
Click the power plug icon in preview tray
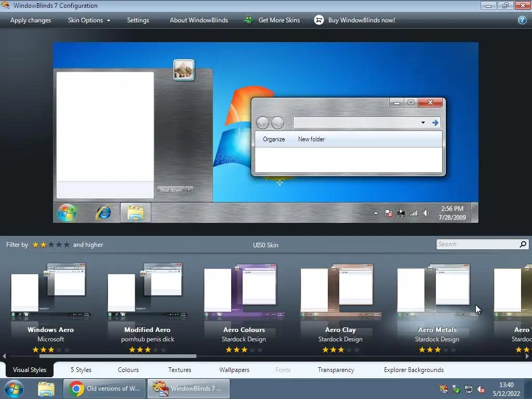click(401, 213)
